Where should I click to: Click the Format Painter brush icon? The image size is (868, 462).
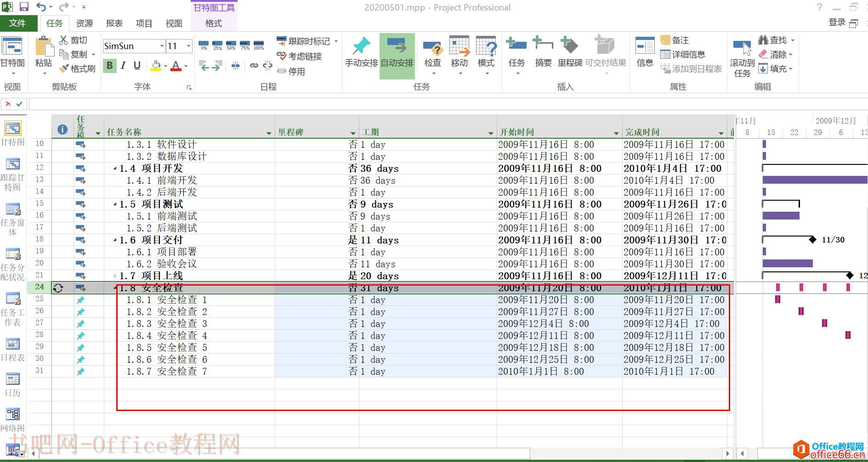[64, 68]
